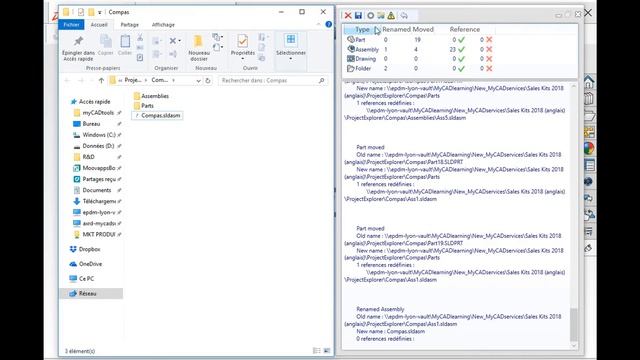Click the green checkmark in the Assembly row
Viewport: 640px width, 360px height.
point(461,49)
